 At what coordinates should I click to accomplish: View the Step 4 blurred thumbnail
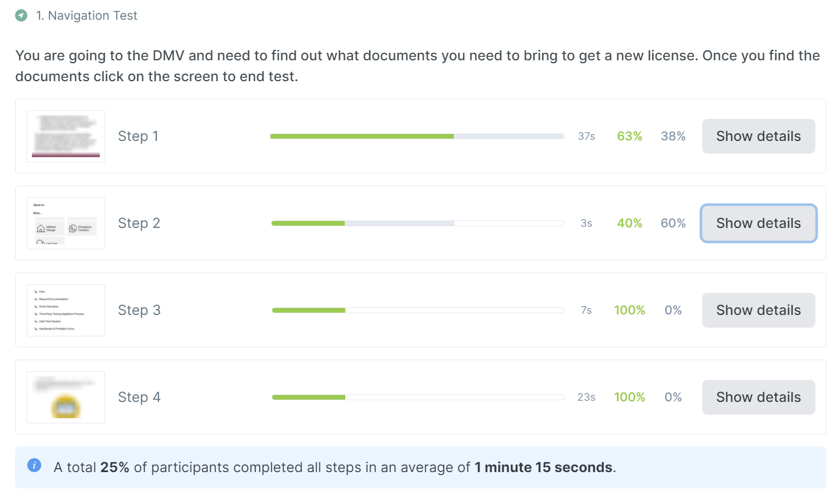click(x=66, y=397)
